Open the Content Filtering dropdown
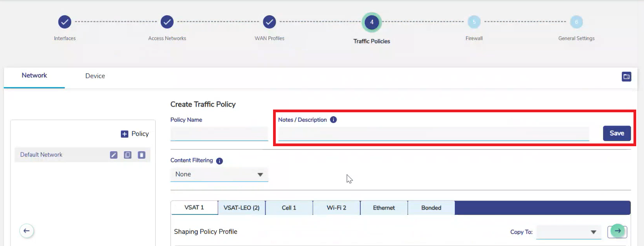Viewport: 644px width, 246px height. (x=219, y=175)
